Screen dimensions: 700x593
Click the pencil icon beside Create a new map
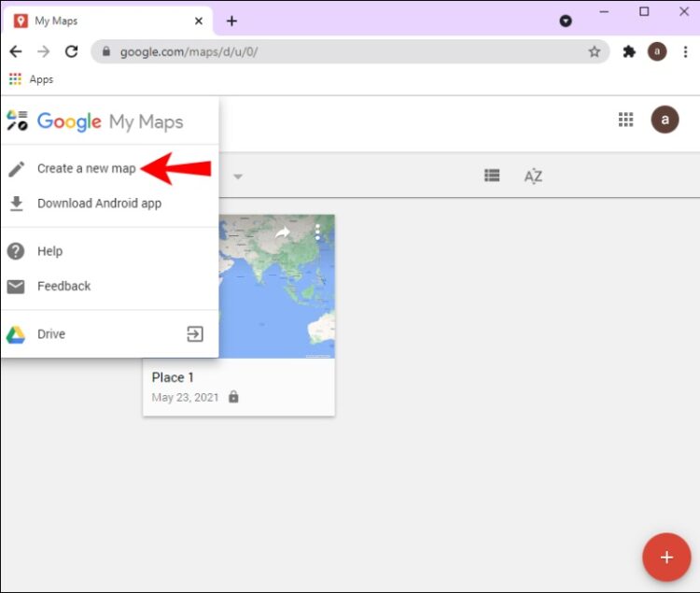click(x=17, y=169)
